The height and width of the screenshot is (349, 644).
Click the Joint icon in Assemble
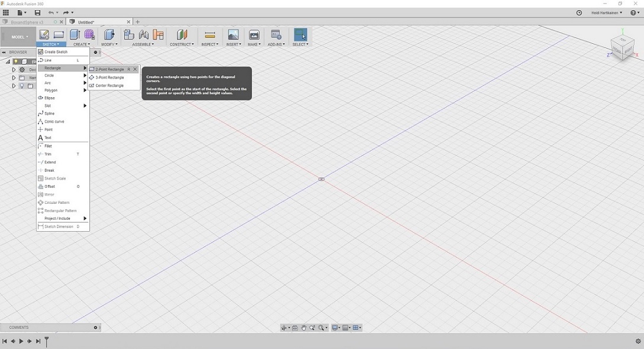tap(144, 34)
